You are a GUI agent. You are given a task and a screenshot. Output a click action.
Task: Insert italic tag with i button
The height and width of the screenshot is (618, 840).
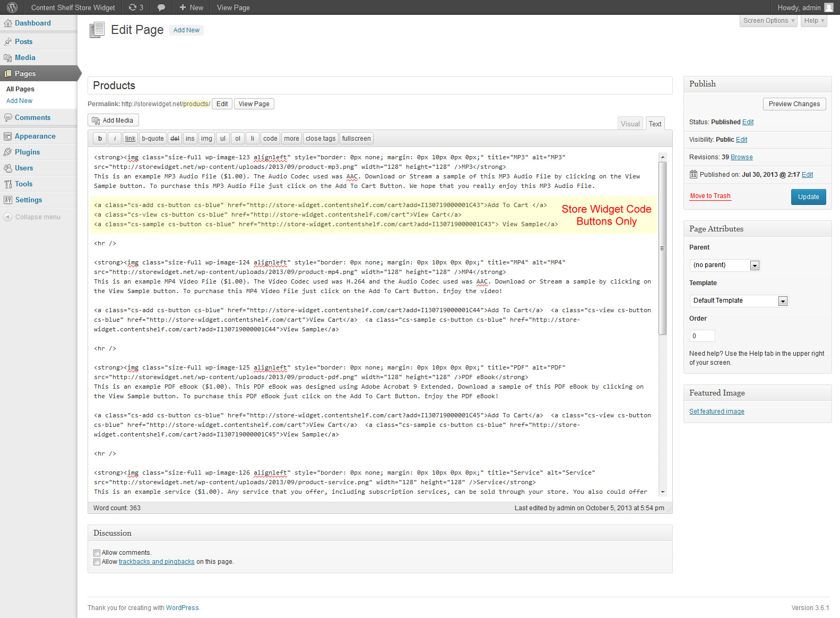point(115,139)
